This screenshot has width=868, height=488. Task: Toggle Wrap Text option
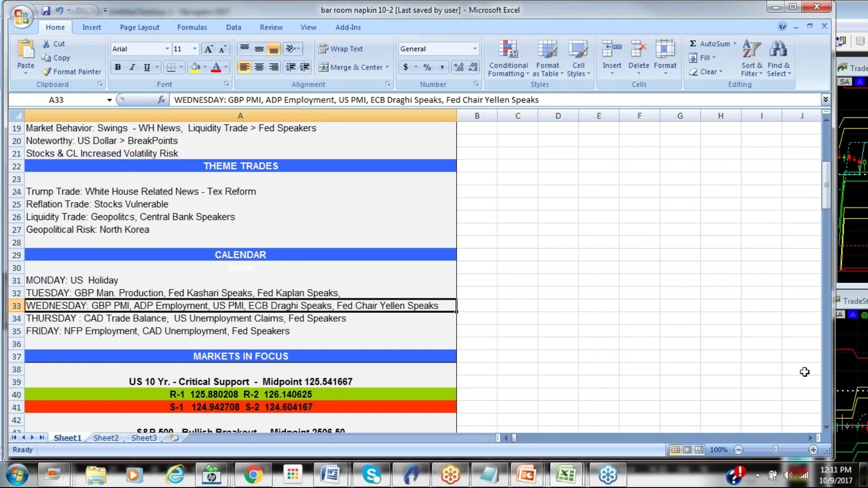click(x=341, y=49)
